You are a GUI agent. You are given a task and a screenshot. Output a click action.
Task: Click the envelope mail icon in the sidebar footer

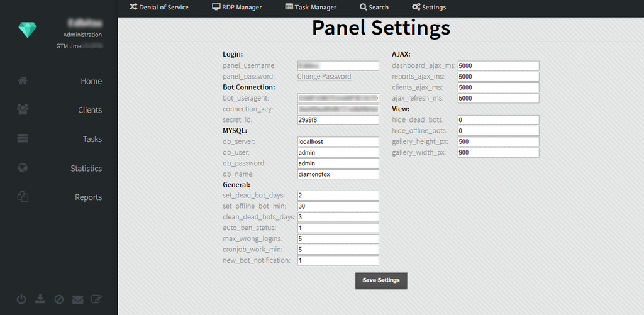(77, 299)
